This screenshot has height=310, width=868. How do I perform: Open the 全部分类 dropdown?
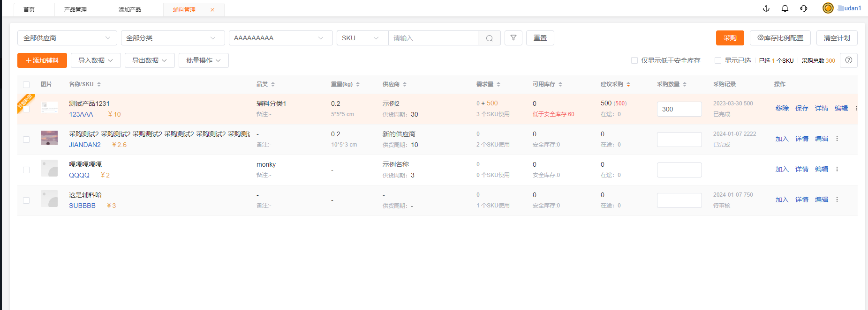[x=173, y=38]
